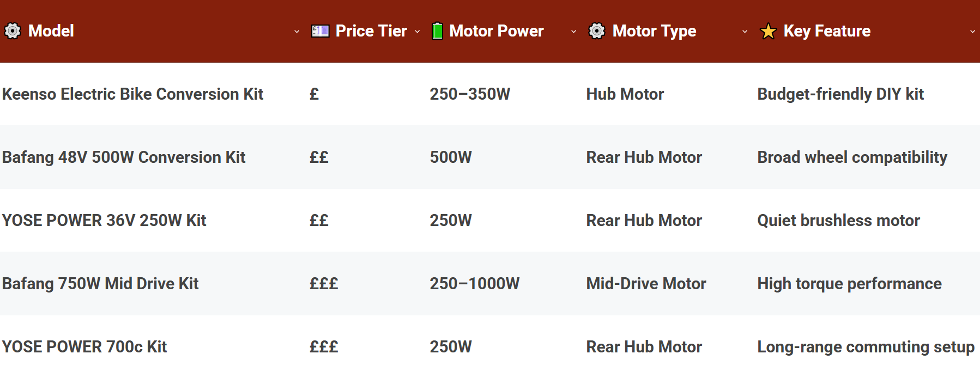Image resolution: width=980 pixels, height=378 pixels.
Task: Click the gear icon beside Model header
Action: point(12,31)
